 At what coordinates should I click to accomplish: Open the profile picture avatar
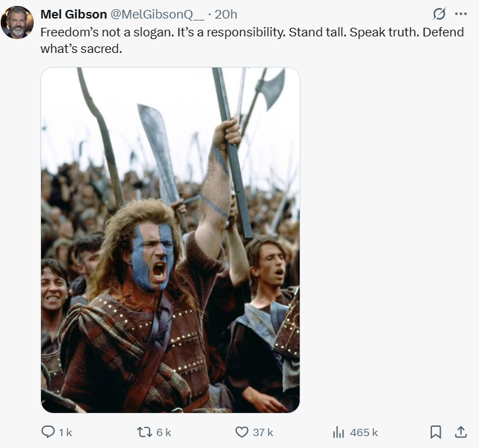click(17, 22)
